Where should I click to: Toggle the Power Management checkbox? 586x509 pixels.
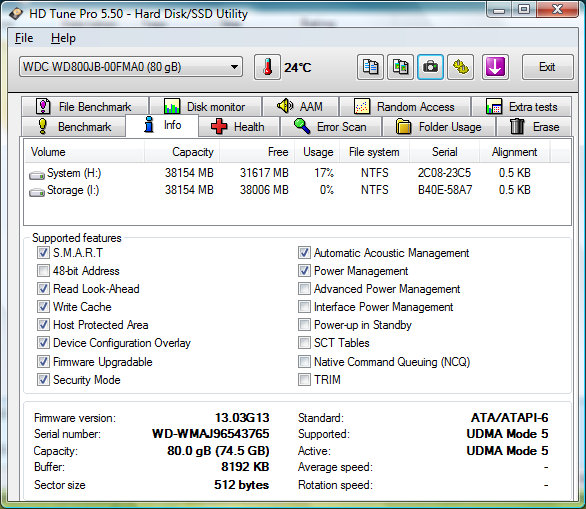pyautogui.click(x=304, y=271)
